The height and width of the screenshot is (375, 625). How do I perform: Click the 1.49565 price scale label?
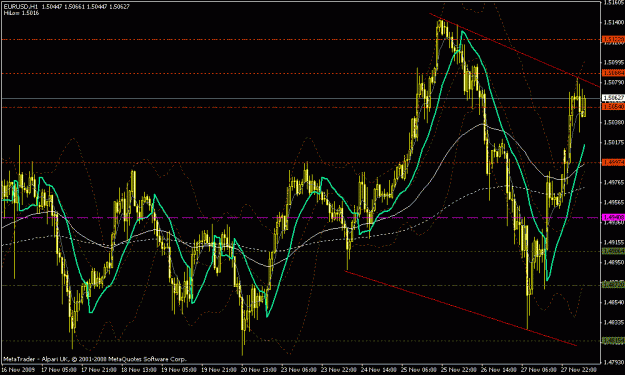tap(613, 202)
